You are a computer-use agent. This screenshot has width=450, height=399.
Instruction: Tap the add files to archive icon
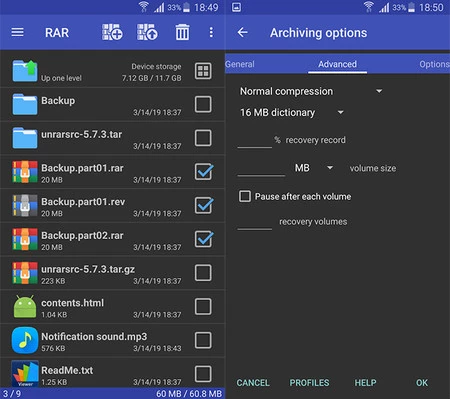[112, 32]
